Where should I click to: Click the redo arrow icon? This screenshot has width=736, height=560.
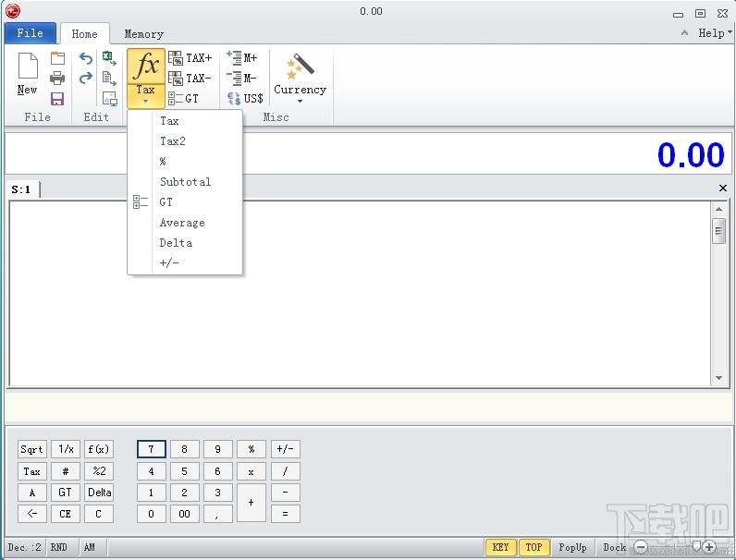tap(86, 78)
